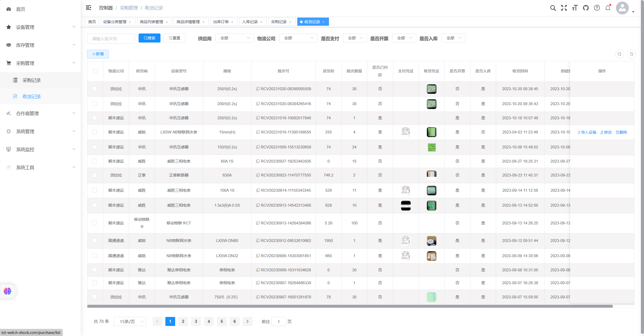Open the 物流公司 filter dropdown
The height and width of the screenshot is (336, 644).
(x=298, y=38)
